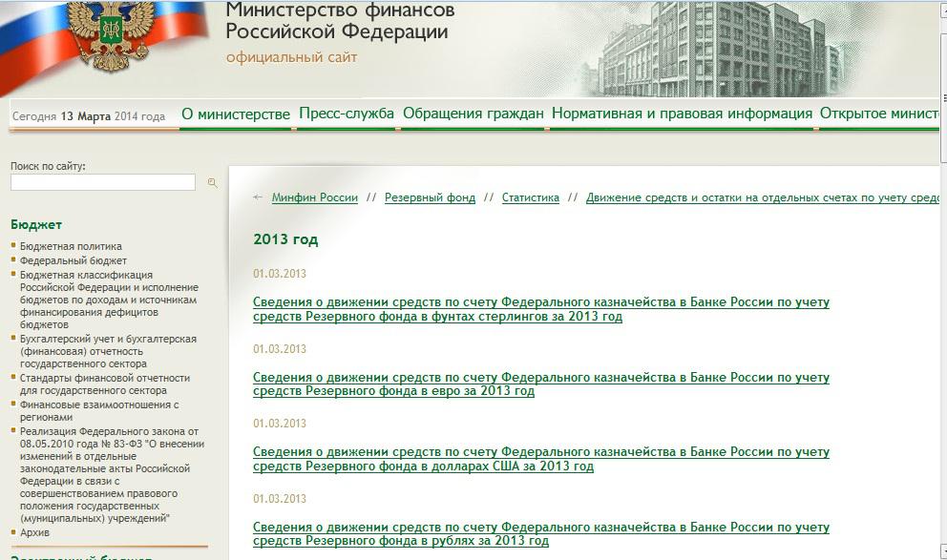The image size is (947, 560).
Task: Open the Пресс-служба menu
Action: point(347,114)
